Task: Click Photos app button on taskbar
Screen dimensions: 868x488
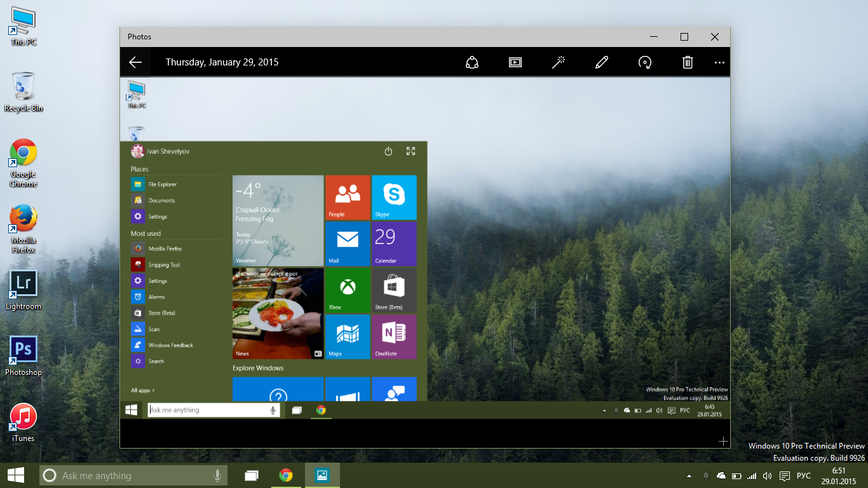Action: (x=322, y=475)
